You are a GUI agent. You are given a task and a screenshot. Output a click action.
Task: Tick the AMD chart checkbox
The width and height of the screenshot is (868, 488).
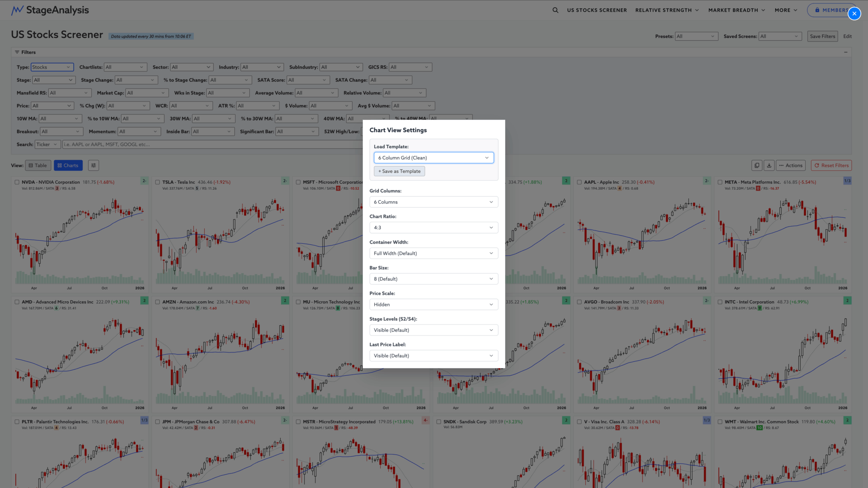17,302
